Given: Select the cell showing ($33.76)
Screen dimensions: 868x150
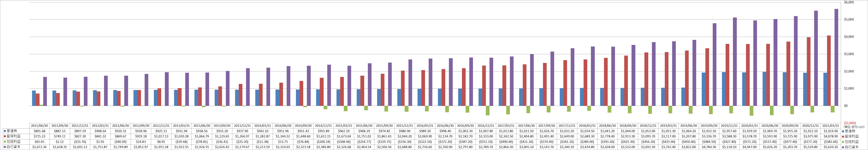Looking at the screenshot, I should tap(80, 142).
